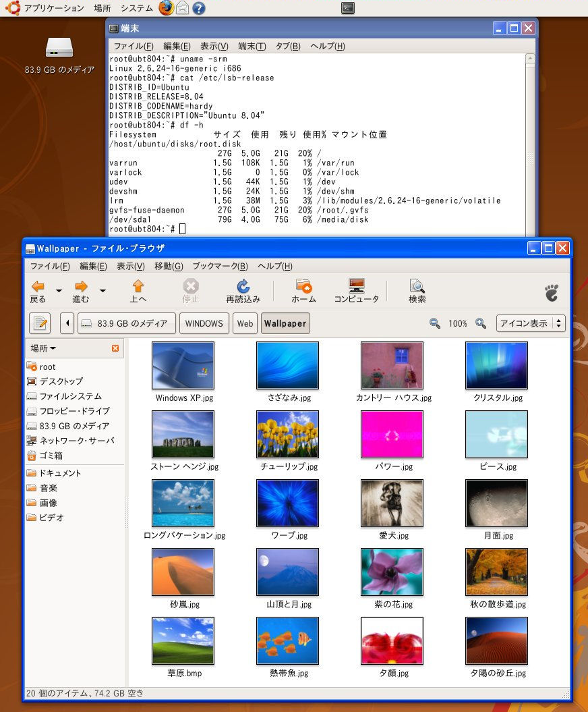Open Videos folder in sidebar

tap(45, 517)
